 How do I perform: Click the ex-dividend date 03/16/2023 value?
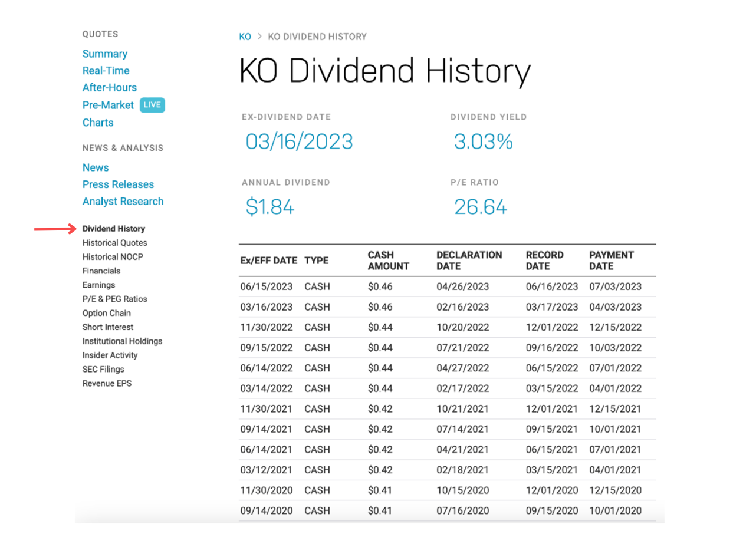point(300,141)
